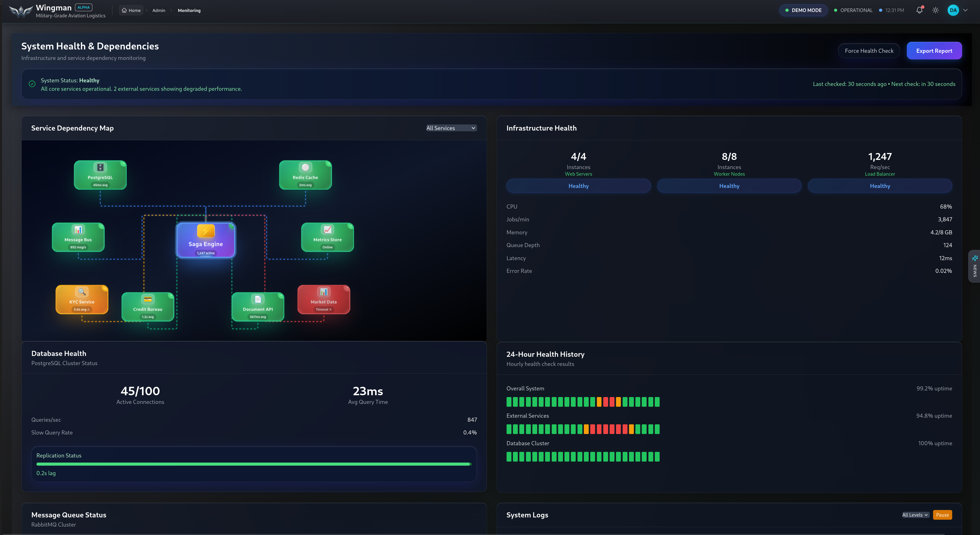
Task: Expand the DA account menu chevron
Action: [x=967, y=10]
